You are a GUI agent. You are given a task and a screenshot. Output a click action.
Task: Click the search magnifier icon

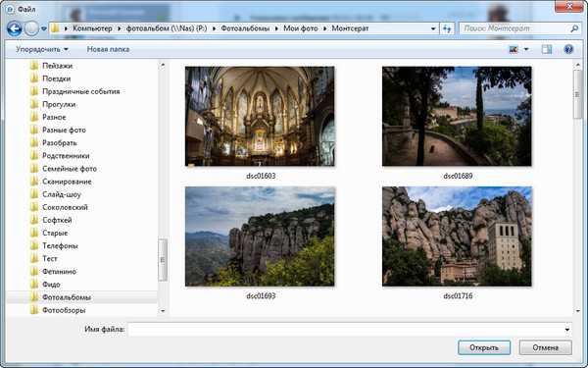[x=574, y=28]
